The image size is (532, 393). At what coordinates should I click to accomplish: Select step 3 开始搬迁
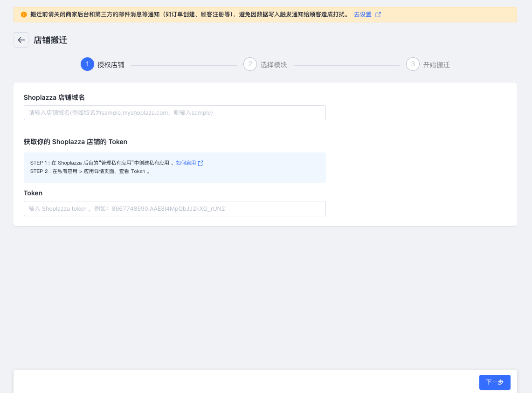(x=428, y=64)
